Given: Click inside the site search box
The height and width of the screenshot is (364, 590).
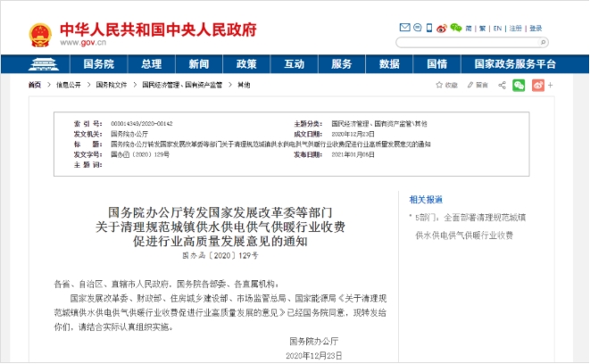Looking at the screenshot, I should [464, 44].
